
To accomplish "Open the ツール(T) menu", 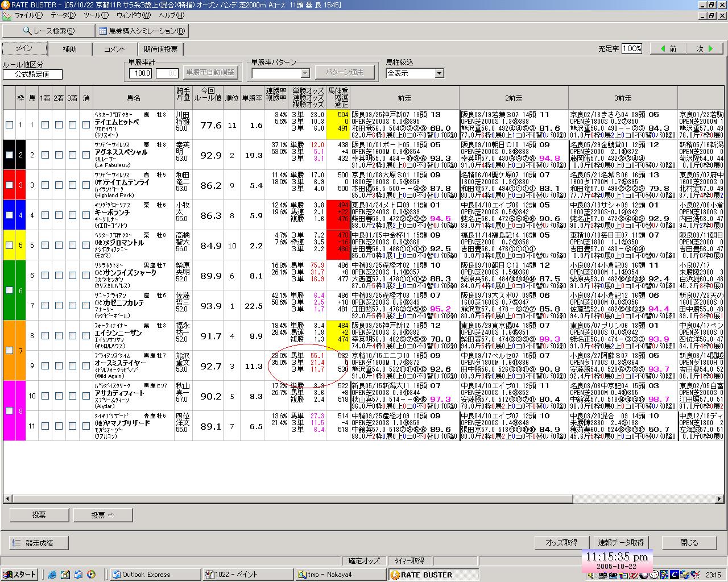I will (x=96, y=15).
